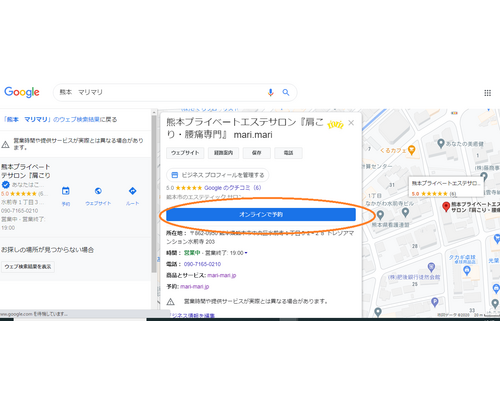
Task: Click the ウェブ検索結果を表示 button
Action: [28, 267]
